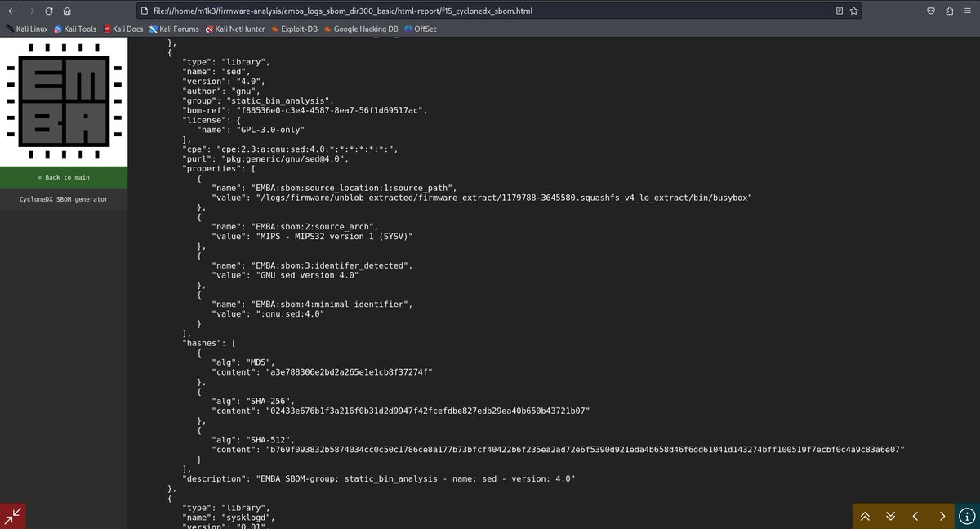The width and height of the screenshot is (980, 529).
Task: Open the Exploit-DB bookmark
Action: tap(295, 29)
